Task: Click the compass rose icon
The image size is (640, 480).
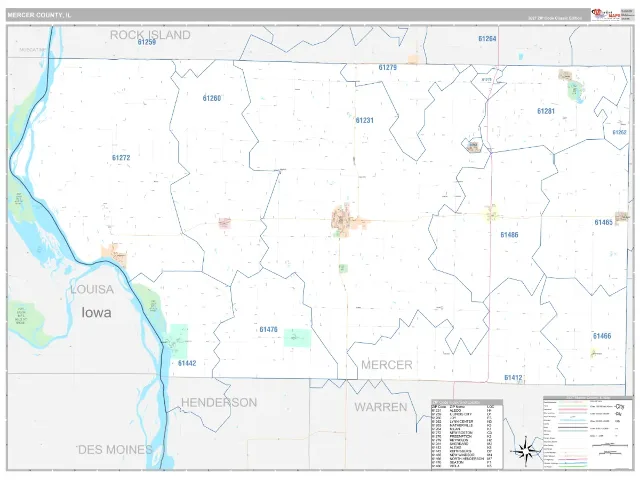Action: coord(526,451)
